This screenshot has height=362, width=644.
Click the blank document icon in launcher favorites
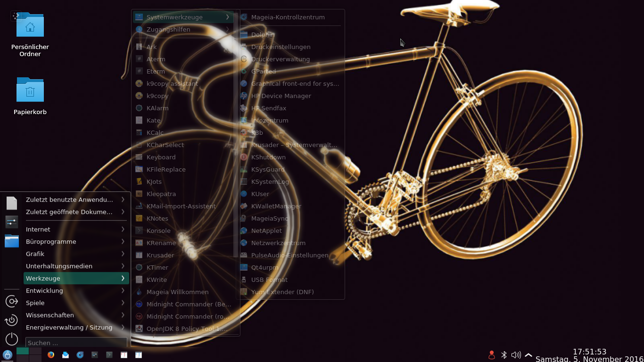(x=12, y=203)
